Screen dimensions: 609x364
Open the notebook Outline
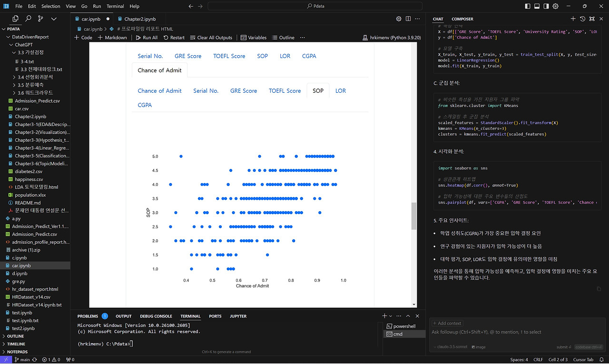tap(283, 38)
